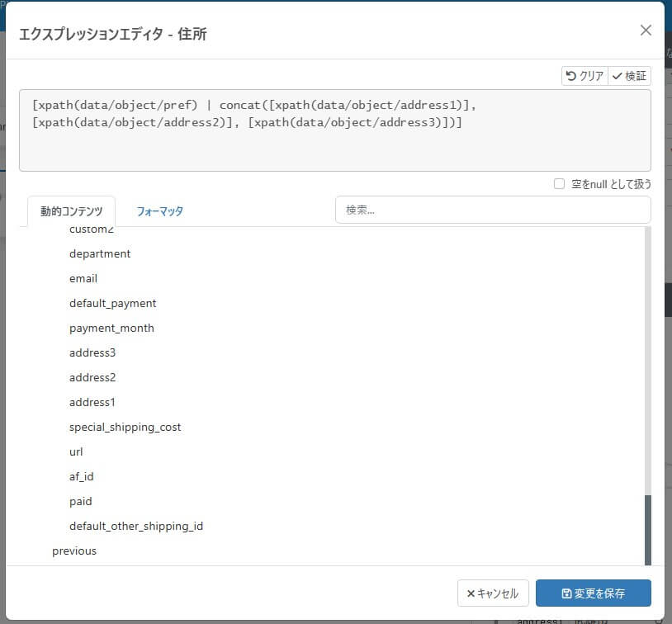672x624 pixels.
Task: Select the default_other_shipping_id item
Action: pos(136,527)
